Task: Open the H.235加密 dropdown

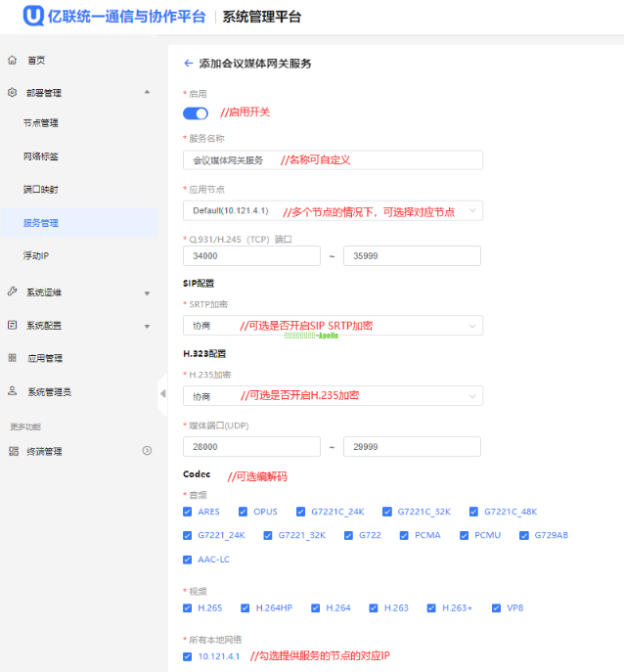Action: pos(333,396)
